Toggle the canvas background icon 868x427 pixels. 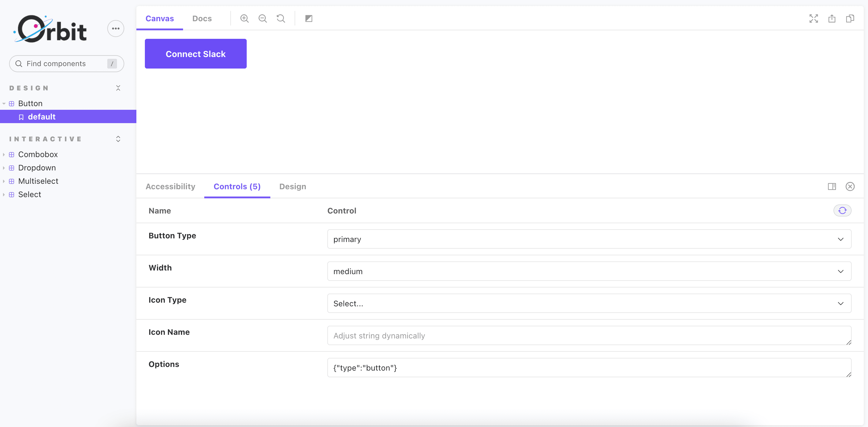click(309, 18)
